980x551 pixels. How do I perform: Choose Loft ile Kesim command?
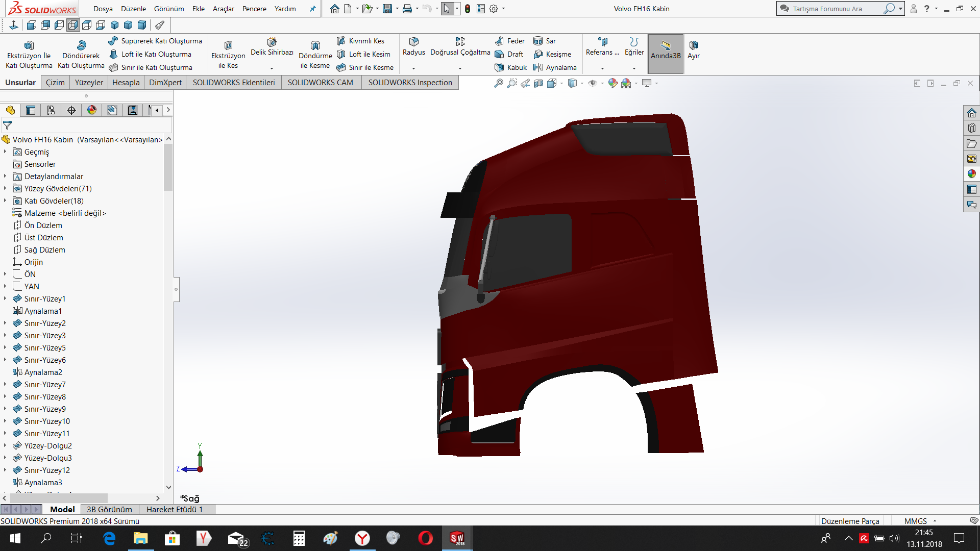(363, 54)
